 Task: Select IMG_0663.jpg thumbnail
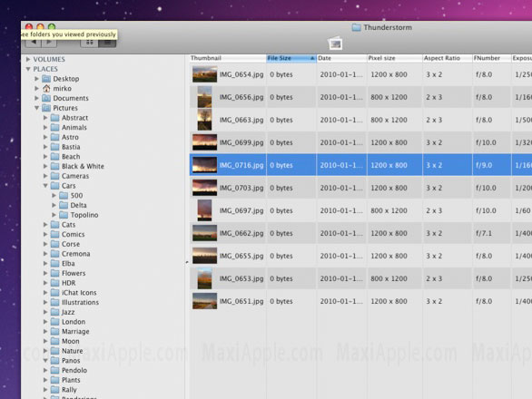(204, 120)
